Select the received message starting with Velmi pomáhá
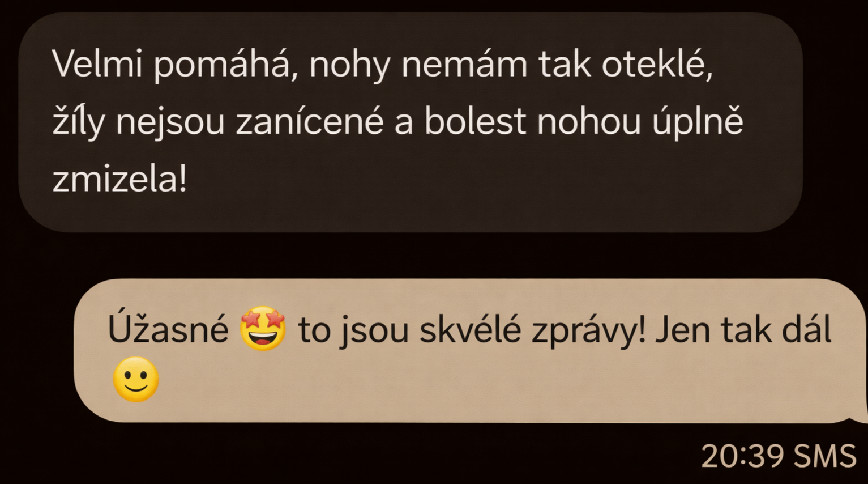The width and height of the screenshot is (868, 484). 411,122
